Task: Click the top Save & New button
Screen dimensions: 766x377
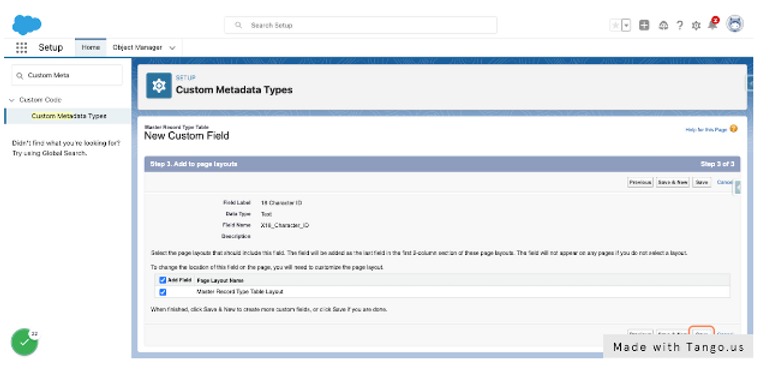Action: click(x=673, y=182)
